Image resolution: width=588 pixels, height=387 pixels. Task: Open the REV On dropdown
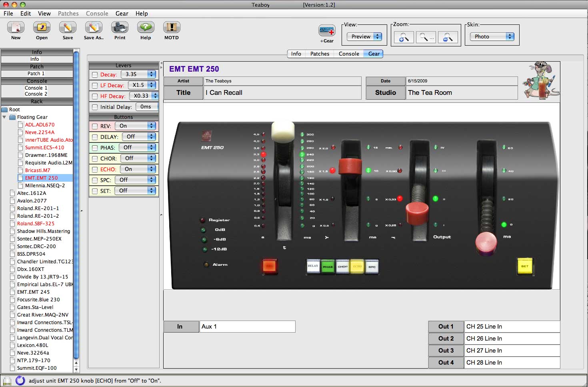coord(135,126)
